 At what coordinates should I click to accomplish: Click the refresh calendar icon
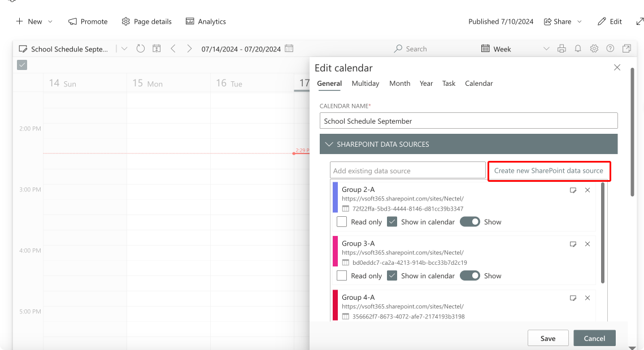click(141, 49)
